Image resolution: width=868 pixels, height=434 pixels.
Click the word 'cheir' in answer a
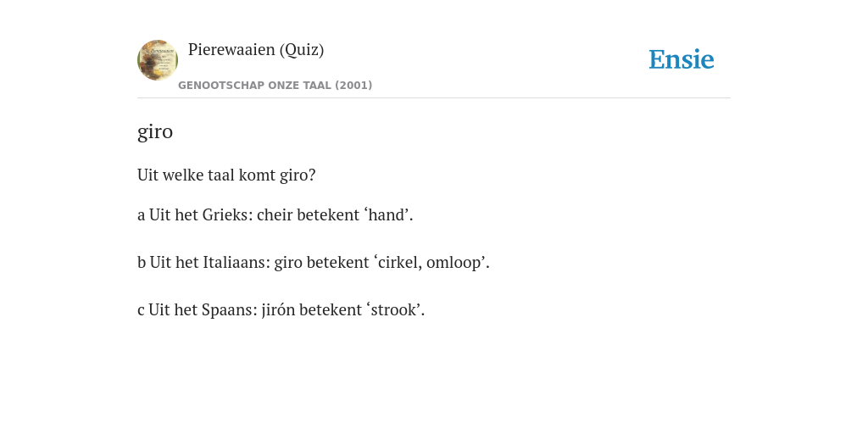275,214
